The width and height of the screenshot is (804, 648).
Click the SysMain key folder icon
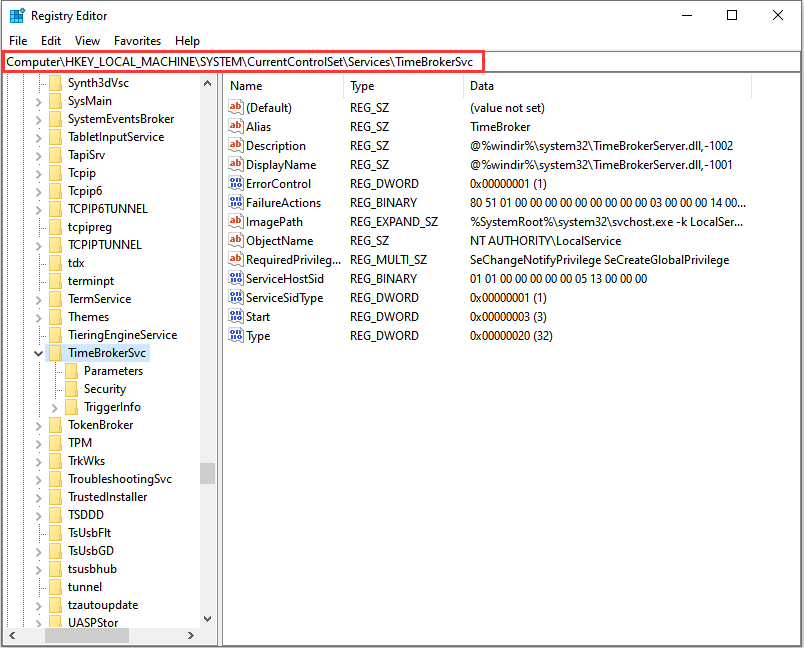point(55,100)
